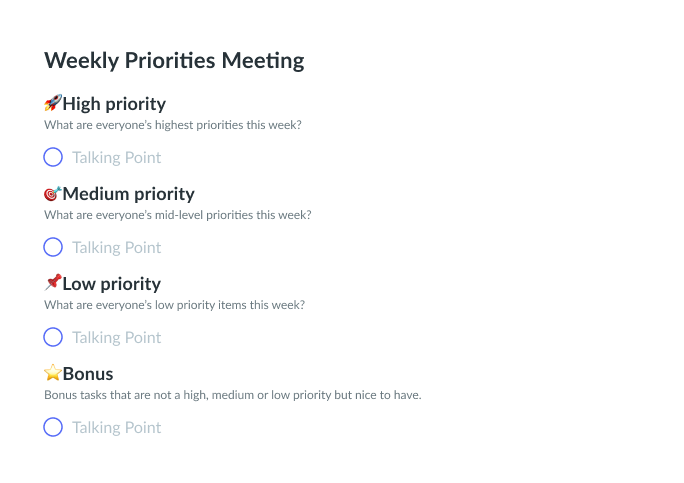Toggle the Low priority talking point circle

[53, 337]
